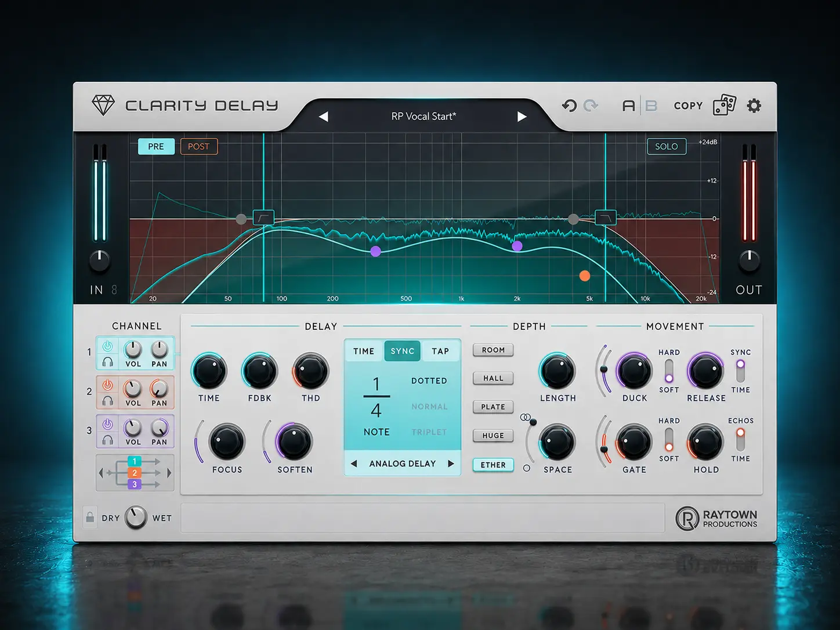Click the redo arrow icon
The width and height of the screenshot is (840, 630).
click(591, 106)
